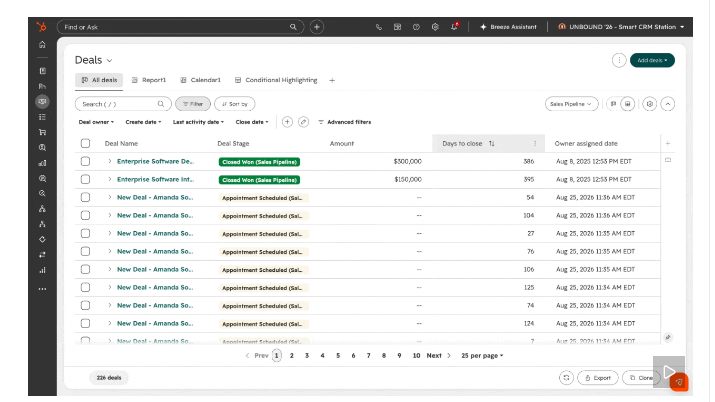Click the Add deals button

point(652,60)
